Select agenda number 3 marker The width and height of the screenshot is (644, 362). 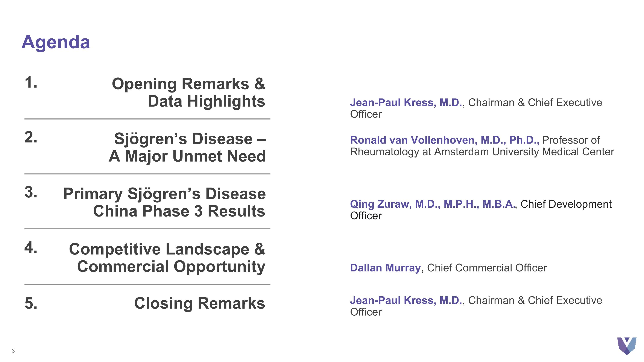[x=31, y=192]
